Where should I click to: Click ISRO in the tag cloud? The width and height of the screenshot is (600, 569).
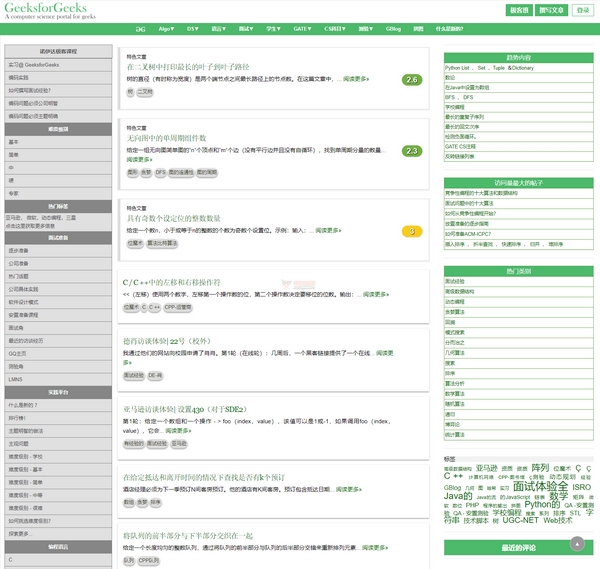582,487
